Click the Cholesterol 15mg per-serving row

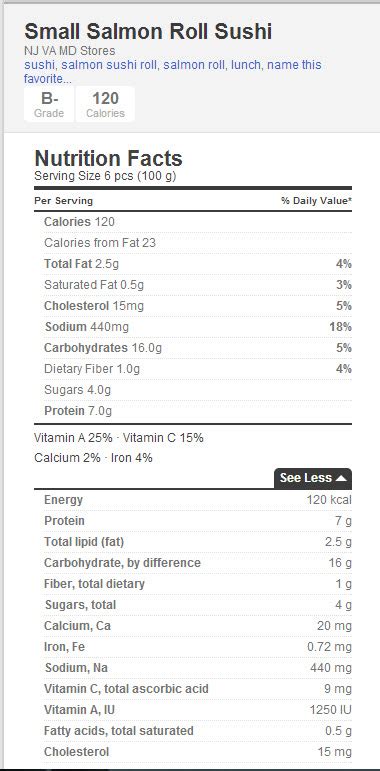point(193,306)
